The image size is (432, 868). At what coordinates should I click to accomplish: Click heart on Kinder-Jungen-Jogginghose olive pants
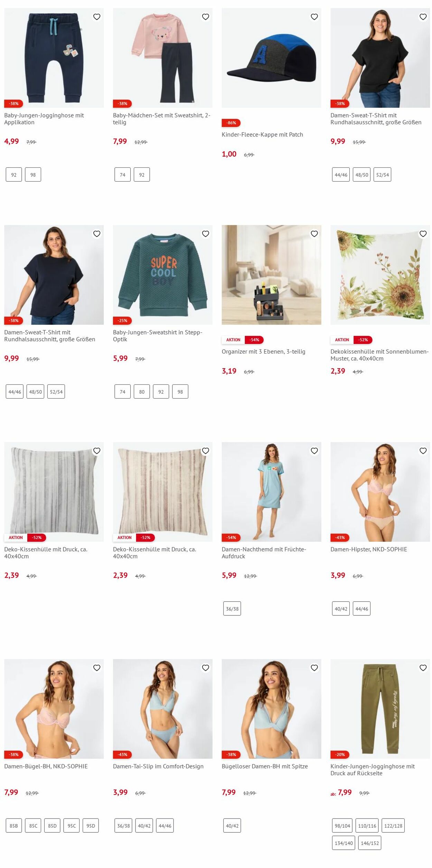pyautogui.click(x=423, y=668)
